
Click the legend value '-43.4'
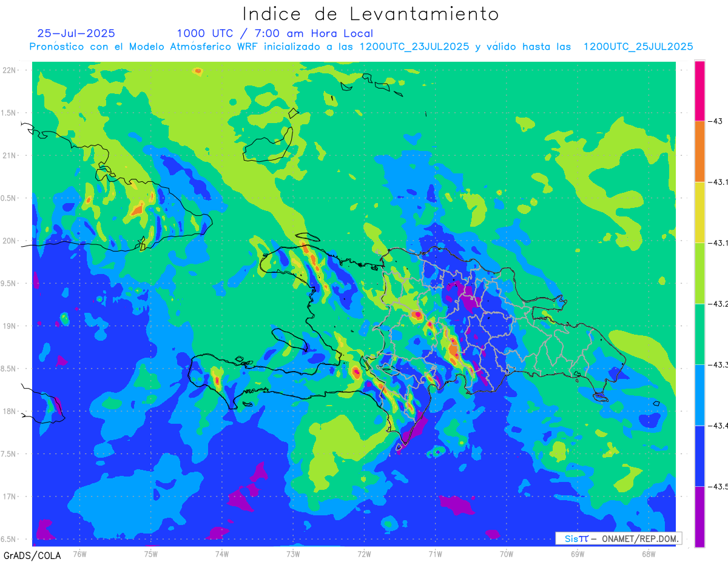(x=718, y=426)
